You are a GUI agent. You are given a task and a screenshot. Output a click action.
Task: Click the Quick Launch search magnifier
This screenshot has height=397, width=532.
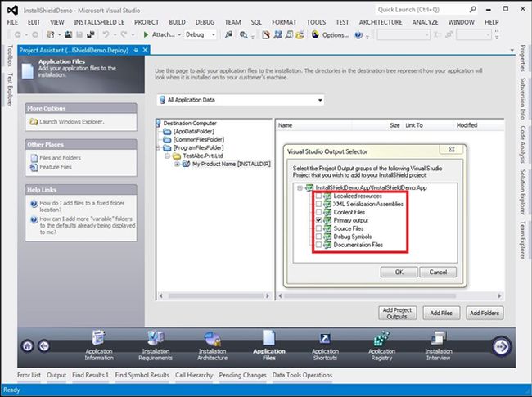pos(472,10)
